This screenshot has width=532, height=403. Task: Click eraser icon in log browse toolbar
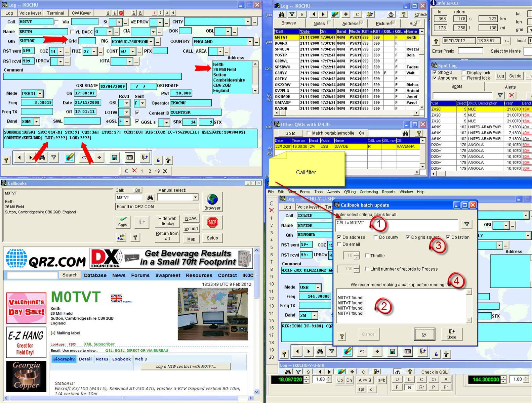point(335,14)
